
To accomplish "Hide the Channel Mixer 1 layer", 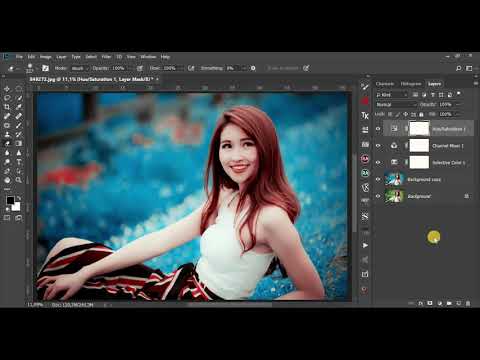I will (378, 146).
